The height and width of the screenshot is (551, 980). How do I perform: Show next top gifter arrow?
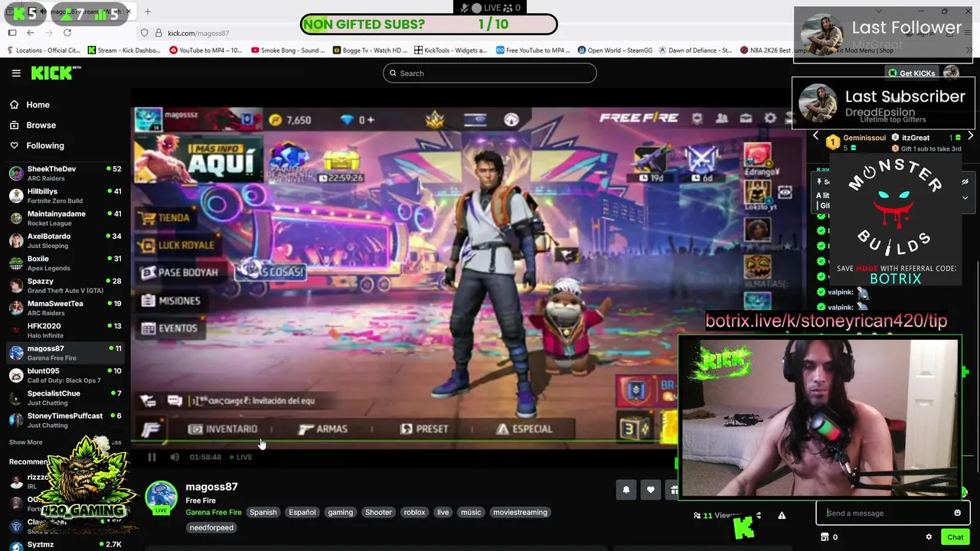pyautogui.click(x=970, y=136)
